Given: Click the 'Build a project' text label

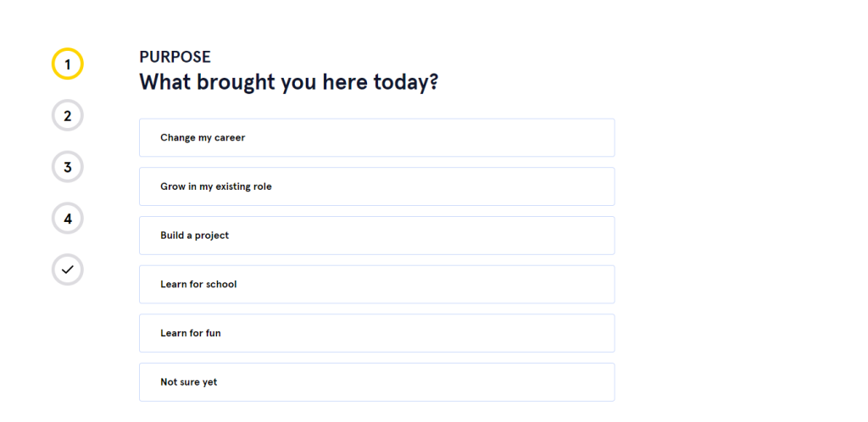Looking at the screenshot, I should click(194, 236).
